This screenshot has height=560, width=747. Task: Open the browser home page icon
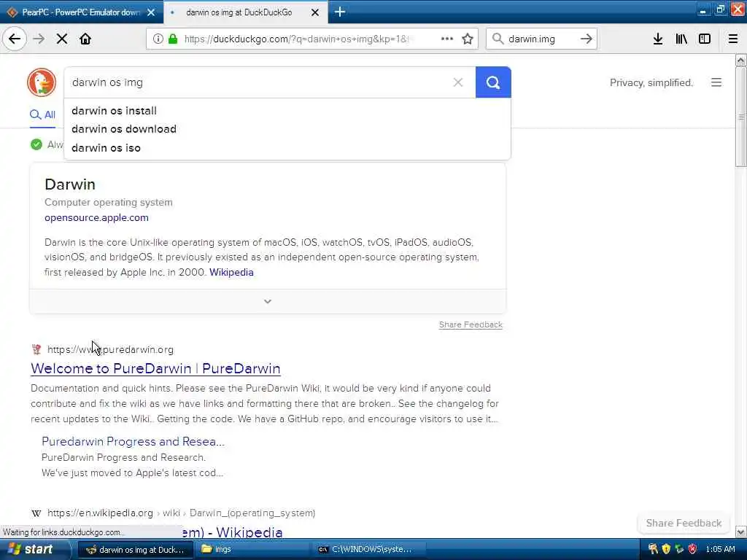pyautogui.click(x=85, y=39)
